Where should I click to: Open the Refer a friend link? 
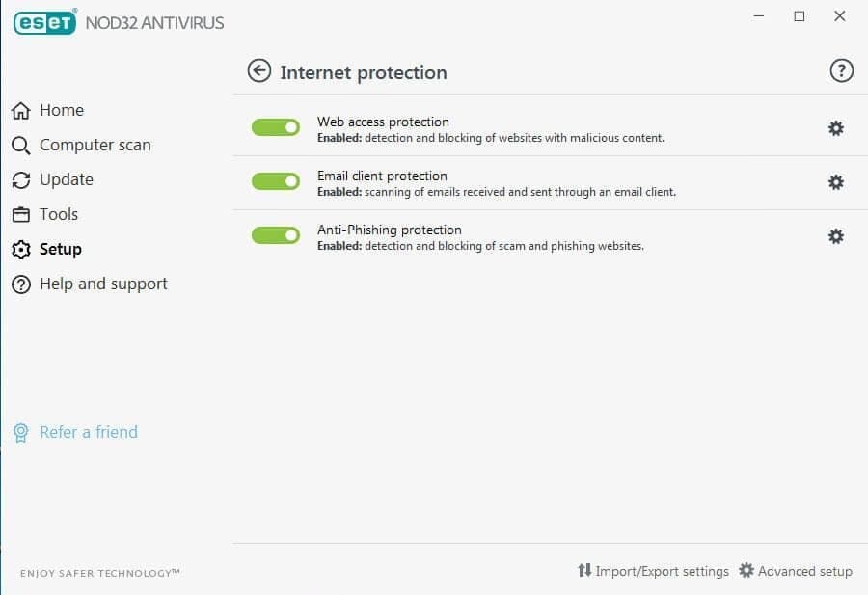pyautogui.click(x=87, y=432)
